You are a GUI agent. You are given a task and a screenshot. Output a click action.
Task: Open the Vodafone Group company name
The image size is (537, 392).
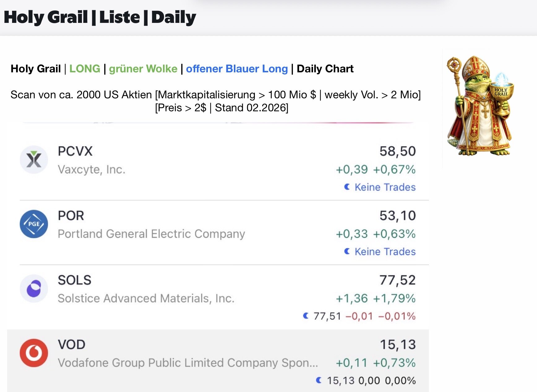pos(187,363)
